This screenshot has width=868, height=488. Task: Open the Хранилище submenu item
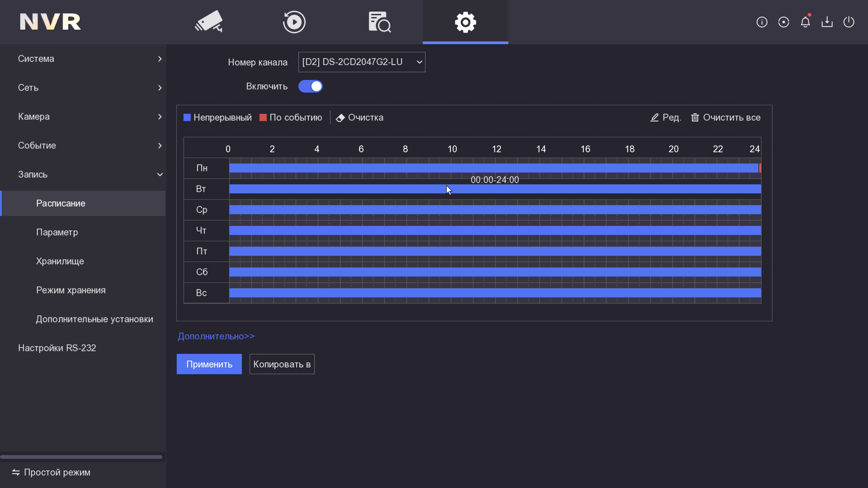point(60,261)
